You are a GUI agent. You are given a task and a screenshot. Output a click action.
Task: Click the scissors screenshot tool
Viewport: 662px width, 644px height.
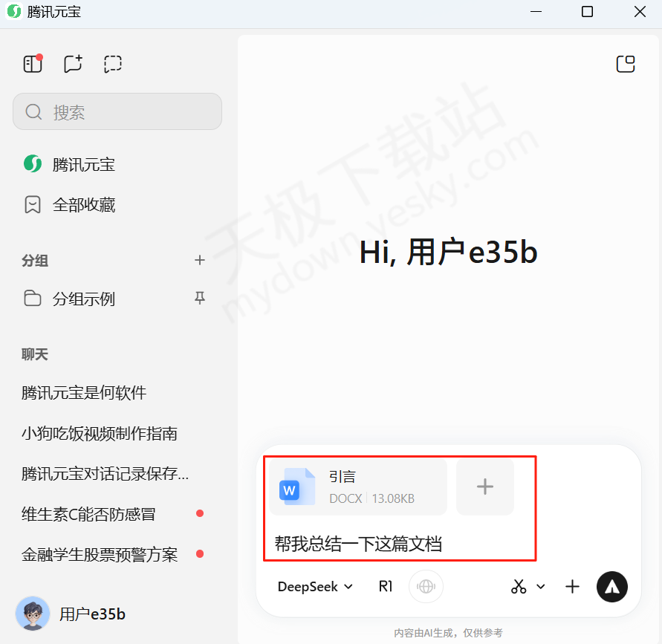point(519,587)
